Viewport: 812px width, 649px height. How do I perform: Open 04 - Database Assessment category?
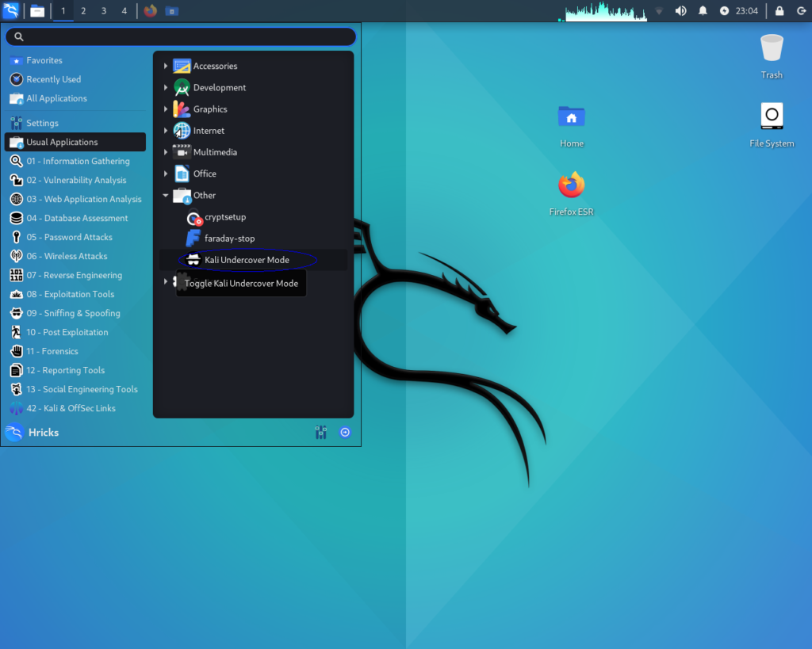pyautogui.click(x=75, y=218)
